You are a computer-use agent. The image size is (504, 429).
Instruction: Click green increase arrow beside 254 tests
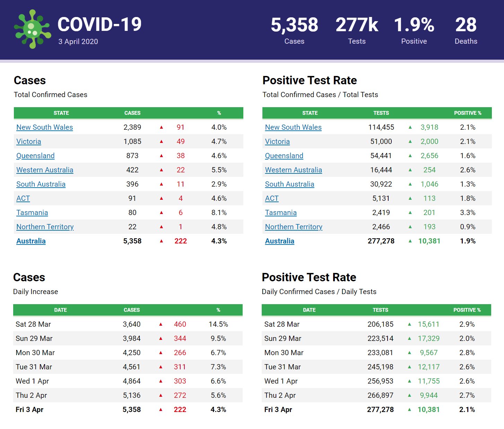[x=410, y=170]
